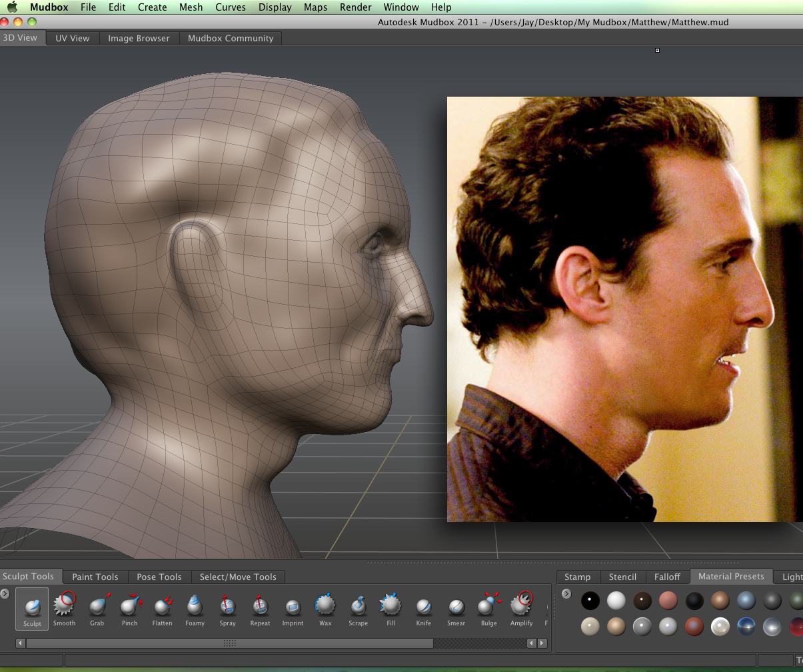Click the tool tray horizontal scrollbar
The height and width of the screenshot is (672, 803).
click(230, 643)
